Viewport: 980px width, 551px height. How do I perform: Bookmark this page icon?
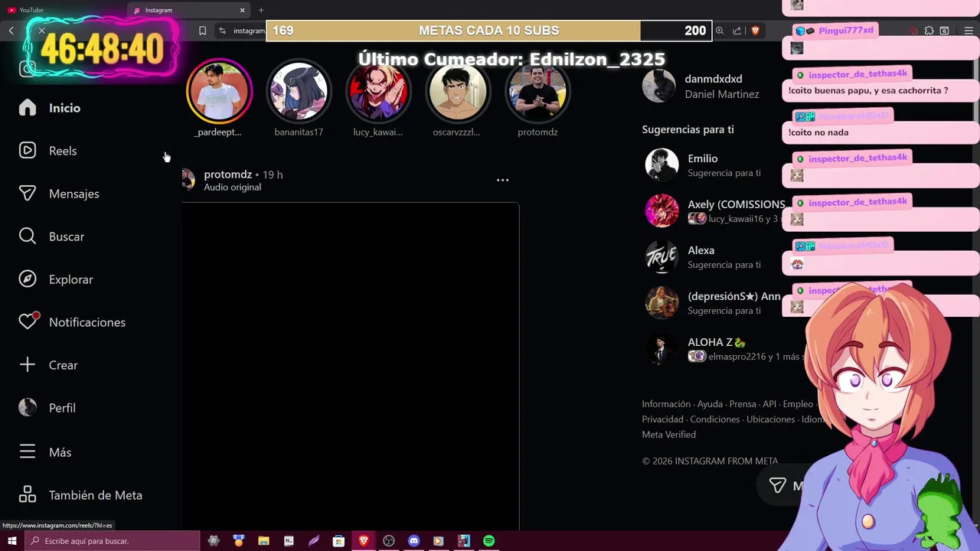tap(202, 31)
